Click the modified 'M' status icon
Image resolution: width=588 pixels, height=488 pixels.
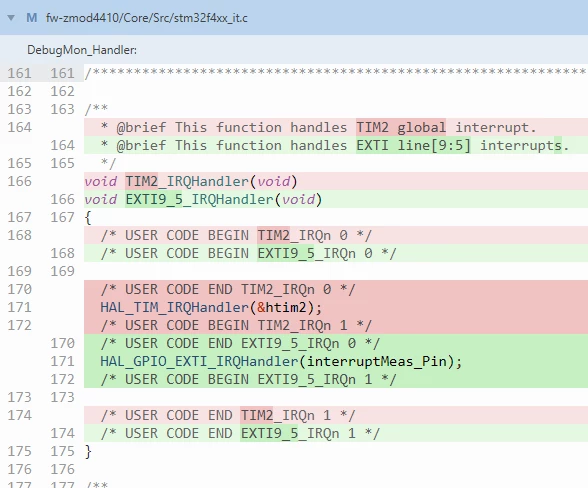32,18
